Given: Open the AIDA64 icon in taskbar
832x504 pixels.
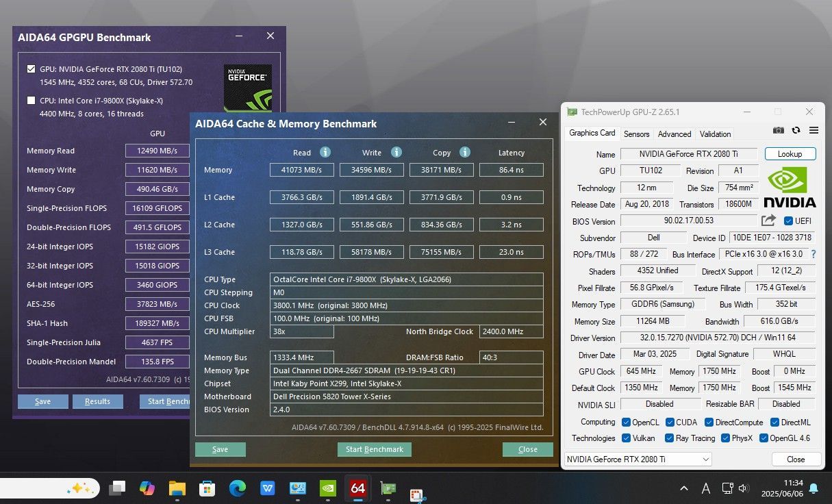Looking at the screenshot, I should pyautogui.click(x=357, y=488).
